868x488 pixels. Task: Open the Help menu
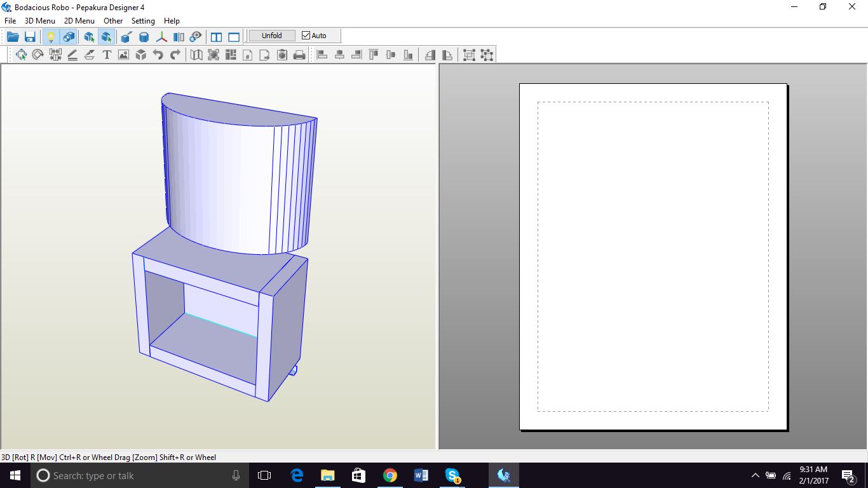coord(172,20)
